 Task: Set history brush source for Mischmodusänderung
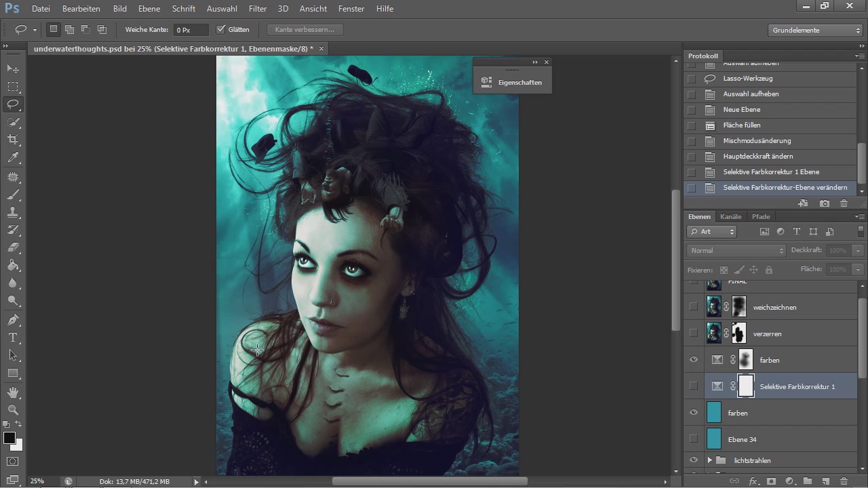(691, 141)
